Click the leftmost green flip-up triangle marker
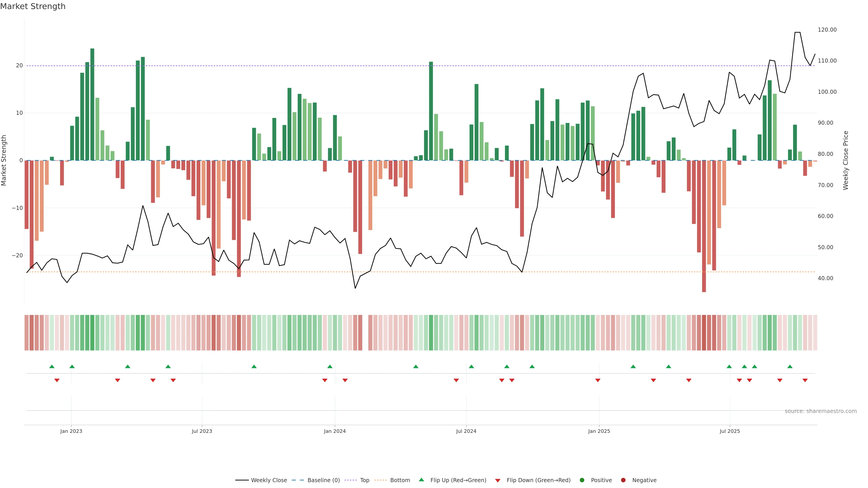868x488 pixels. (x=52, y=366)
